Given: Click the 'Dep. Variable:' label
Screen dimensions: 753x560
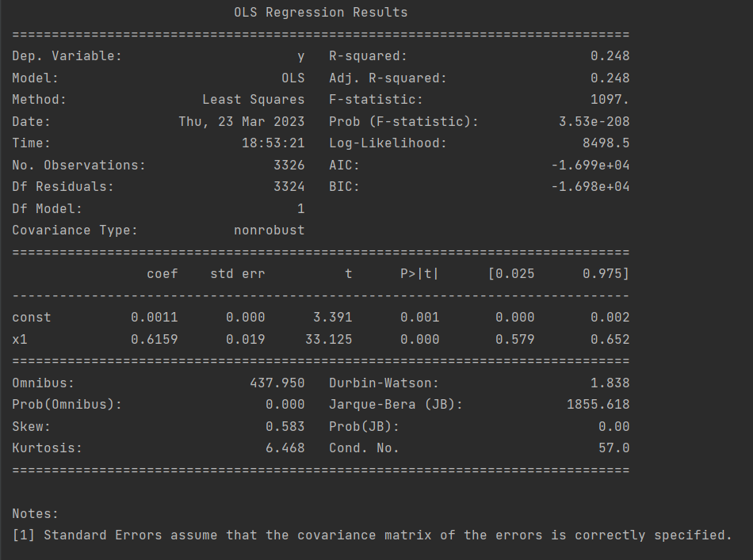Looking at the screenshot, I should click(x=67, y=56).
